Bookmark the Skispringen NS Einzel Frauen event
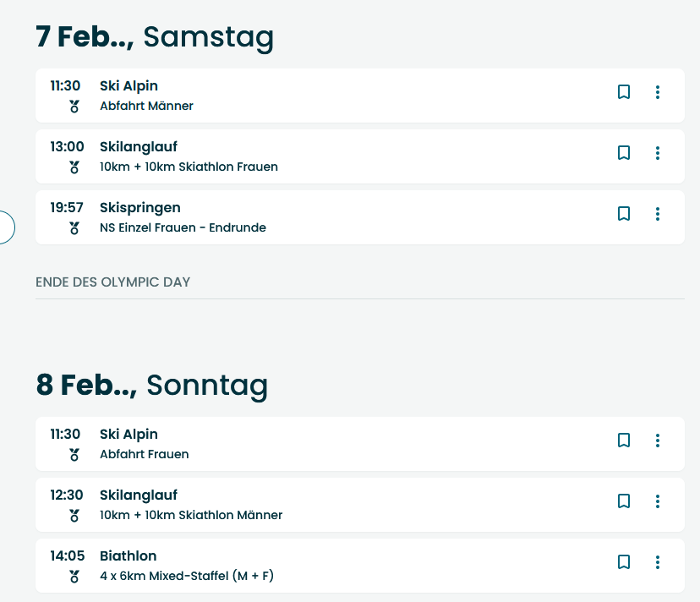 (624, 213)
